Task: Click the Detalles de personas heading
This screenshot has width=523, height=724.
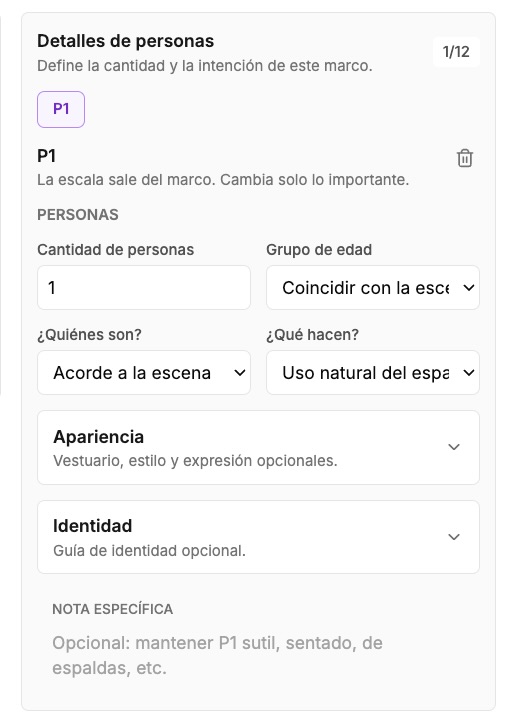Action: [x=126, y=41]
